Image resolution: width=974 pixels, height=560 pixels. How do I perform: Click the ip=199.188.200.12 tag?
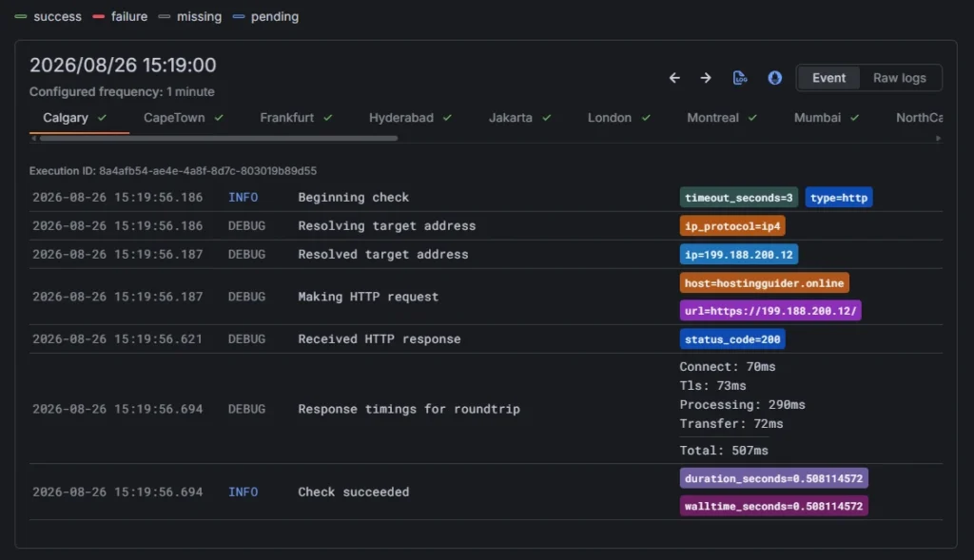coord(738,255)
